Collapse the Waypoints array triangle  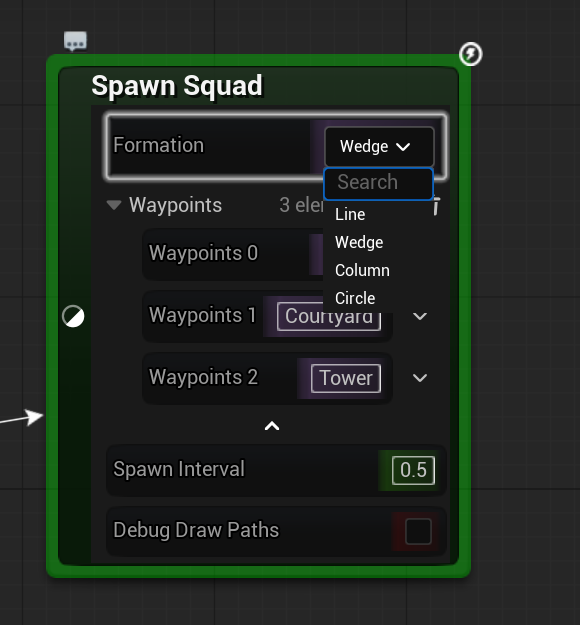coord(114,205)
